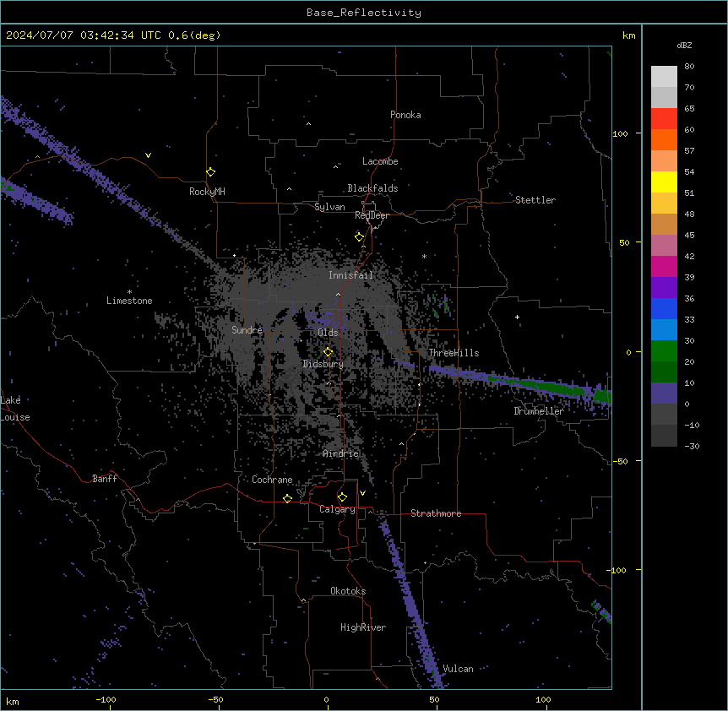Select the Sundre label
This screenshot has height=711, width=728.
tap(247, 330)
